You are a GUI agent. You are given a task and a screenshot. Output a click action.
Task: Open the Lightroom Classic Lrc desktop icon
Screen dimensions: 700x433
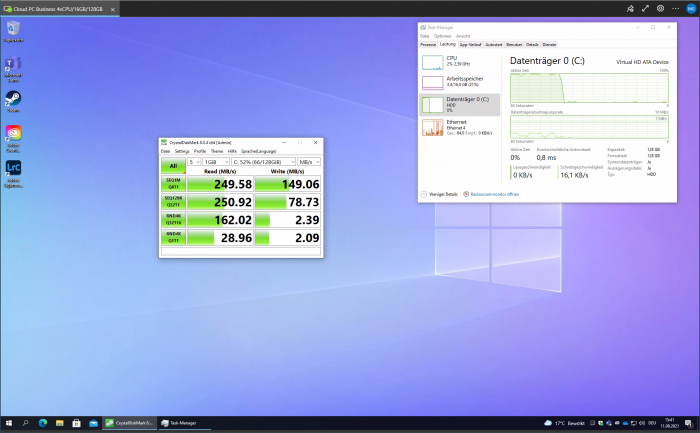coord(13,174)
